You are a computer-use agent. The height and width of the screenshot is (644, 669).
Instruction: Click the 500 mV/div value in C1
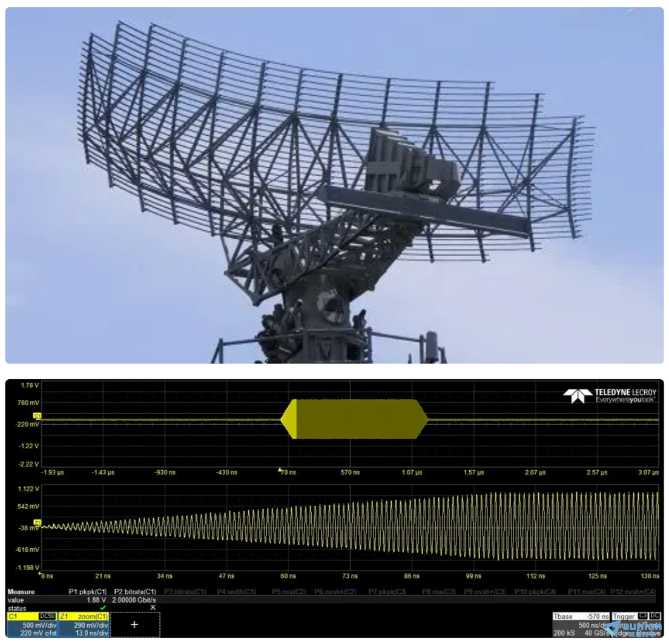tap(39, 625)
